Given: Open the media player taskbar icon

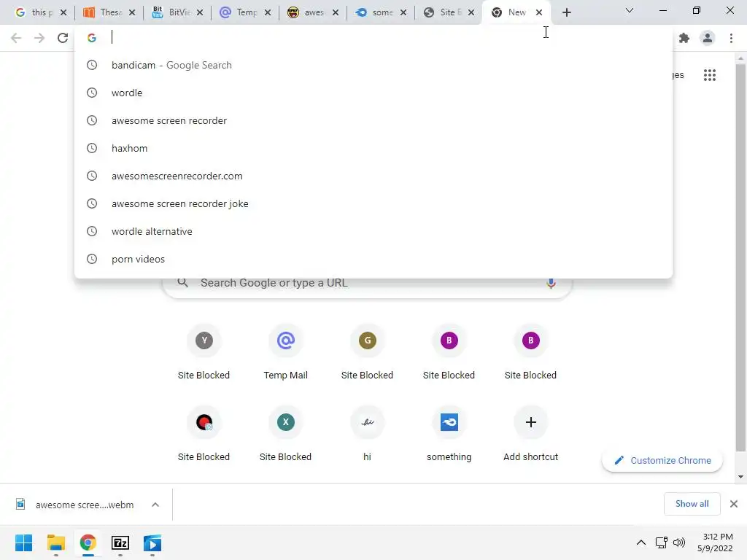Looking at the screenshot, I should [152, 542].
